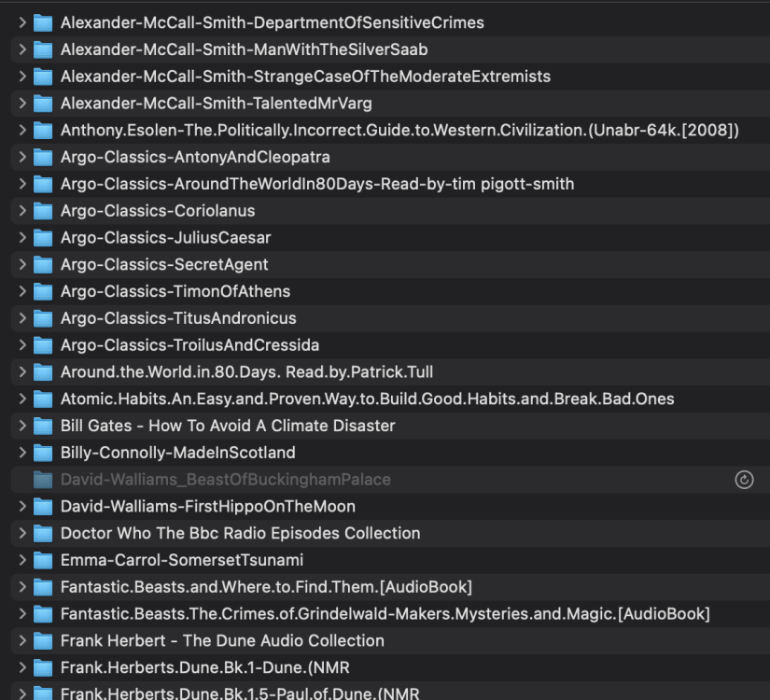770x700 pixels.
Task: Click folder icon of Anthony.Esolen guide
Action: point(43,130)
